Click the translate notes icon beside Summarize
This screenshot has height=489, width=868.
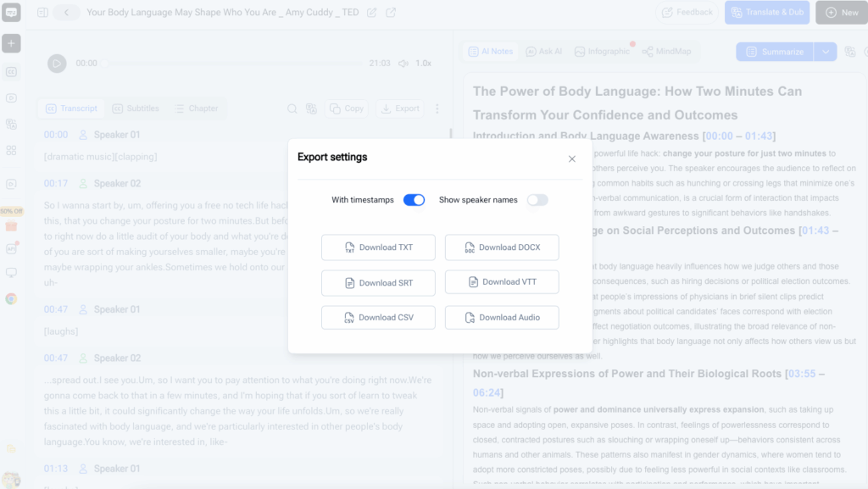[850, 52]
